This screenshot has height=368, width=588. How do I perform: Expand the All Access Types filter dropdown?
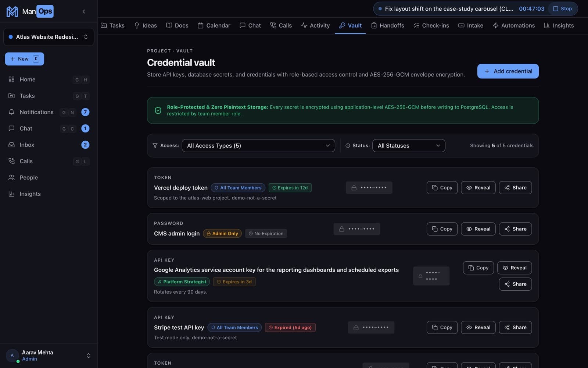[258, 146]
